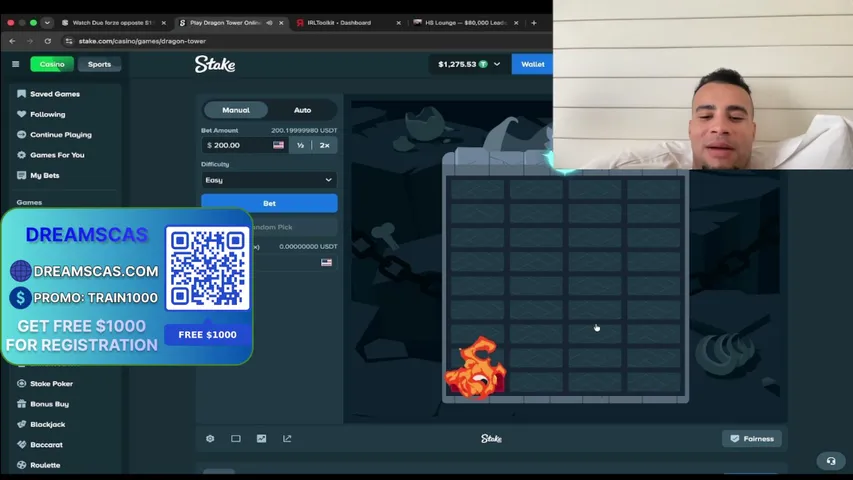Expand the browser tab search dropdown
853x480 pixels.
47,23
